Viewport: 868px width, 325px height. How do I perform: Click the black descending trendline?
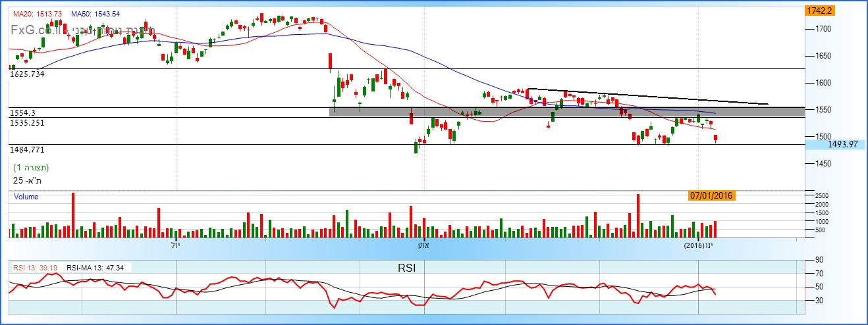tap(647, 96)
